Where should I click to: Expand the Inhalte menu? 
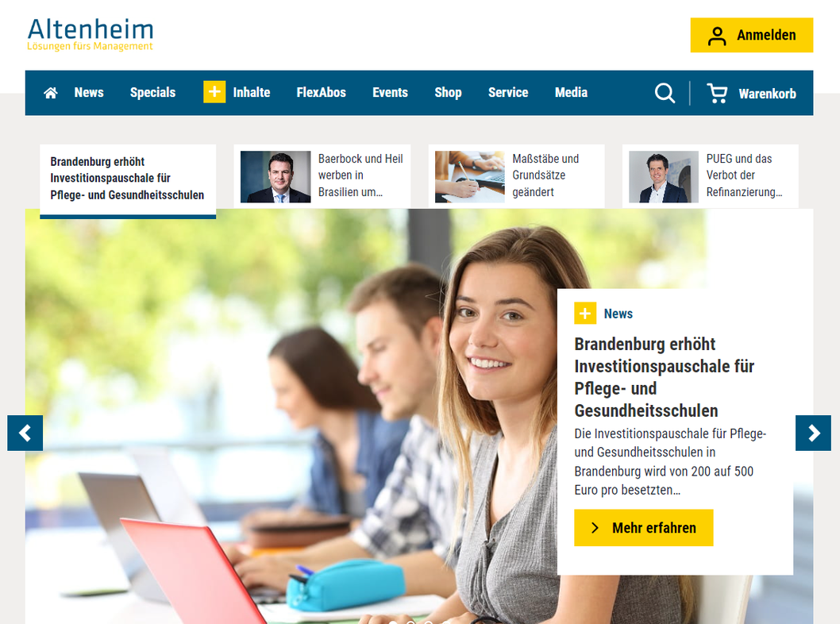click(x=251, y=93)
